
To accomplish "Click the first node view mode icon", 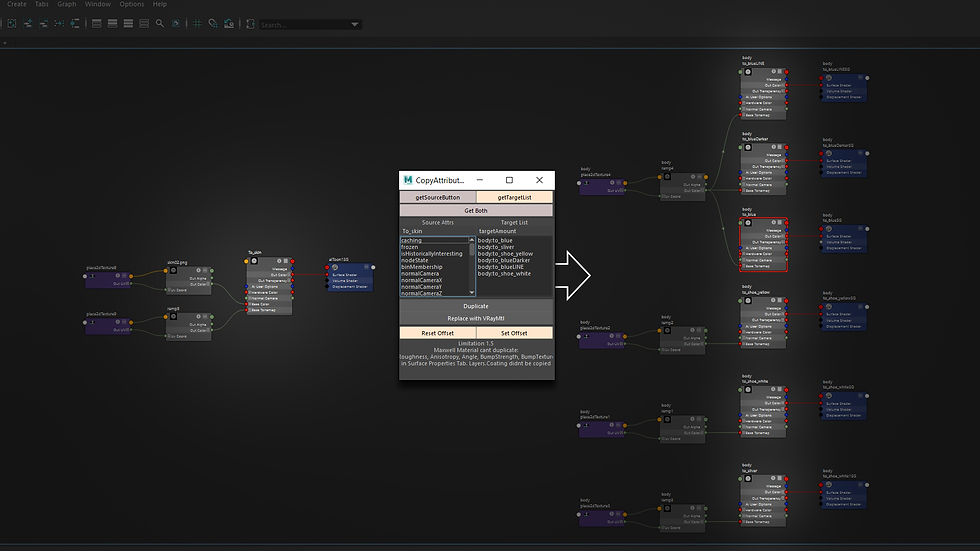I will (96, 24).
